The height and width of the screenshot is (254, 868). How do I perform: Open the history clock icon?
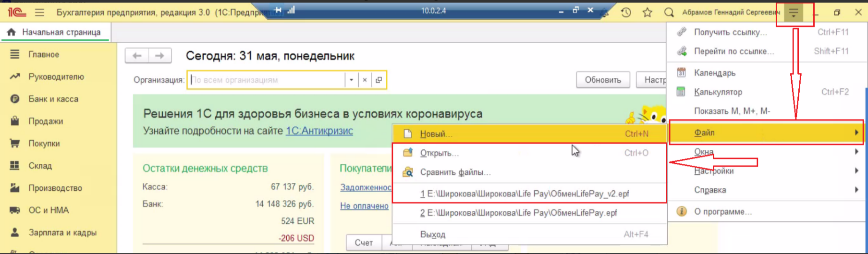(x=625, y=12)
